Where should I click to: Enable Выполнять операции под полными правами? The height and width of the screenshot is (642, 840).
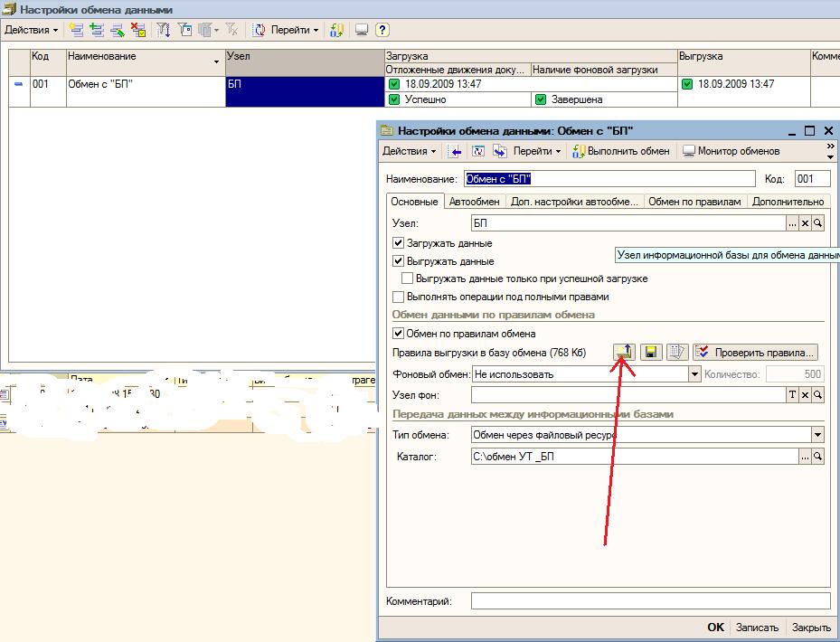pyautogui.click(x=398, y=297)
